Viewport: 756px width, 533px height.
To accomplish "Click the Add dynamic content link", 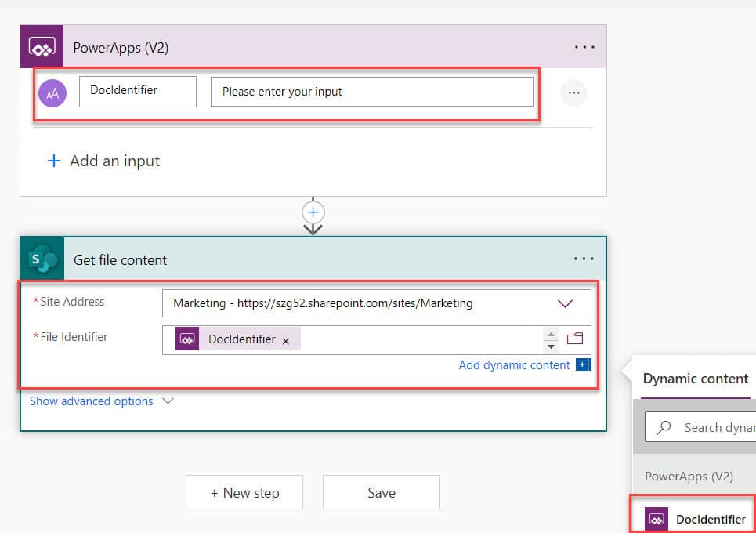I will click(514, 365).
